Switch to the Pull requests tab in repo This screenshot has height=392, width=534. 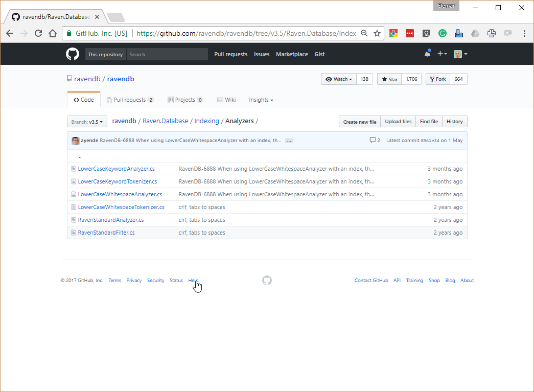coord(130,100)
